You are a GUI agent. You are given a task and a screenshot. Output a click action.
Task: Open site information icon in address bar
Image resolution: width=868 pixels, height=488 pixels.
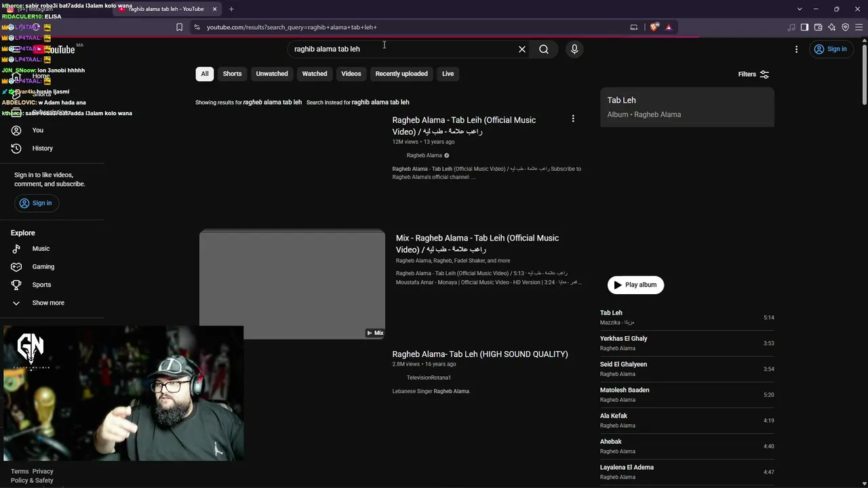pos(197,27)
